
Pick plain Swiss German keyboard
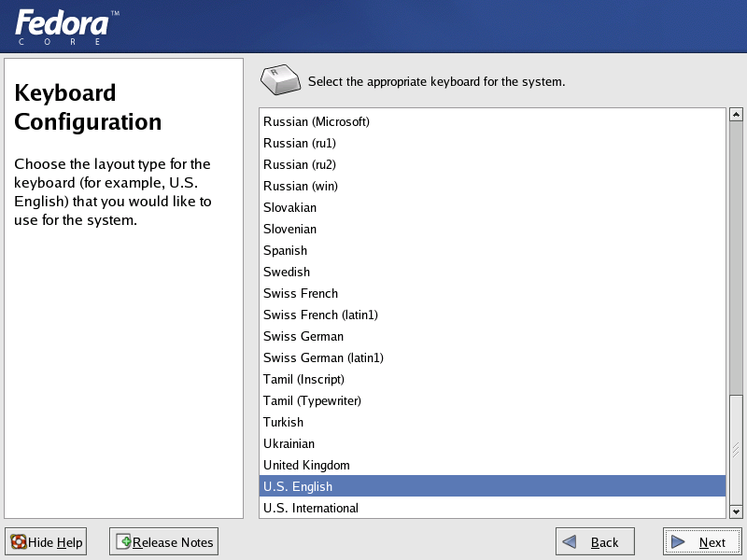pyautogui.click(x=492, y=336)
